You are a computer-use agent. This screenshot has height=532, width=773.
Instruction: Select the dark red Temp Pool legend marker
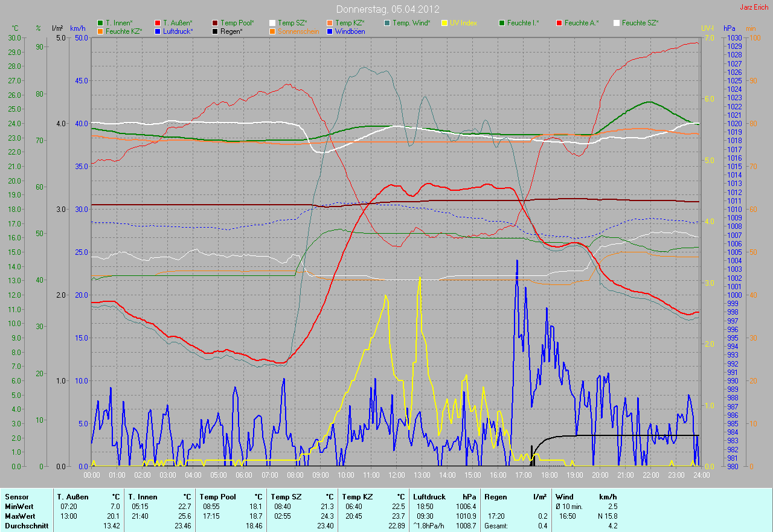click(216, 23)
